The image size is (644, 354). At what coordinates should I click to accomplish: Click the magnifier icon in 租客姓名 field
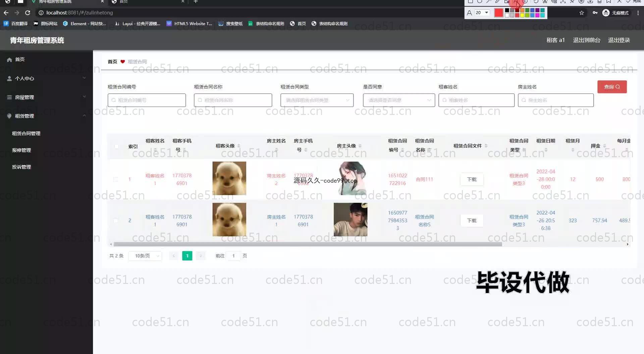click(444, 100)
